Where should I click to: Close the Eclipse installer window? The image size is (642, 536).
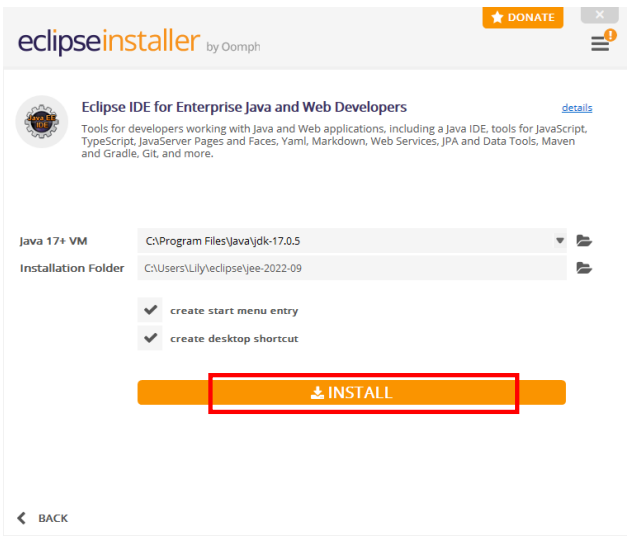pyautogui.click(x=599, y=15)
